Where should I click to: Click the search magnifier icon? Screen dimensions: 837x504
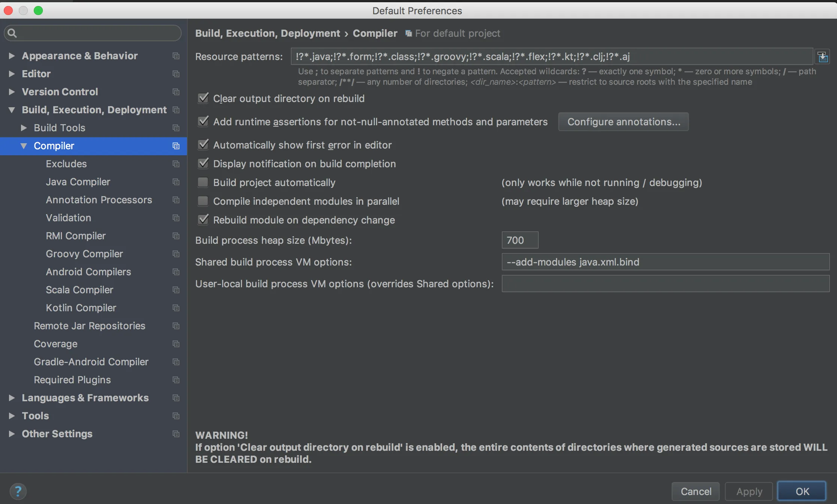[x=12, y=33]
